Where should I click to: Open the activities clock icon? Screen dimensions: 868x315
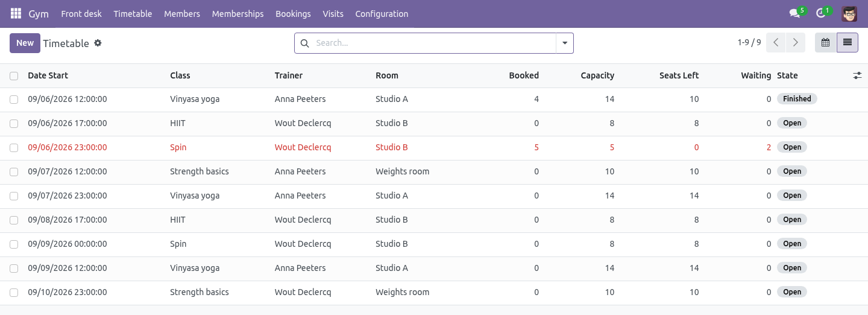point(820,13)
